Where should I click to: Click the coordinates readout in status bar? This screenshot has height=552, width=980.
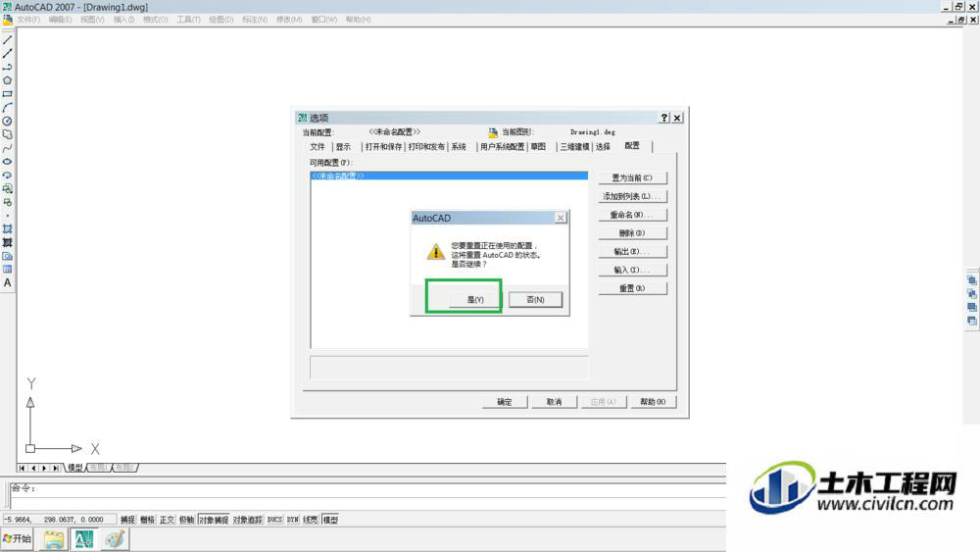coord(59,520)
